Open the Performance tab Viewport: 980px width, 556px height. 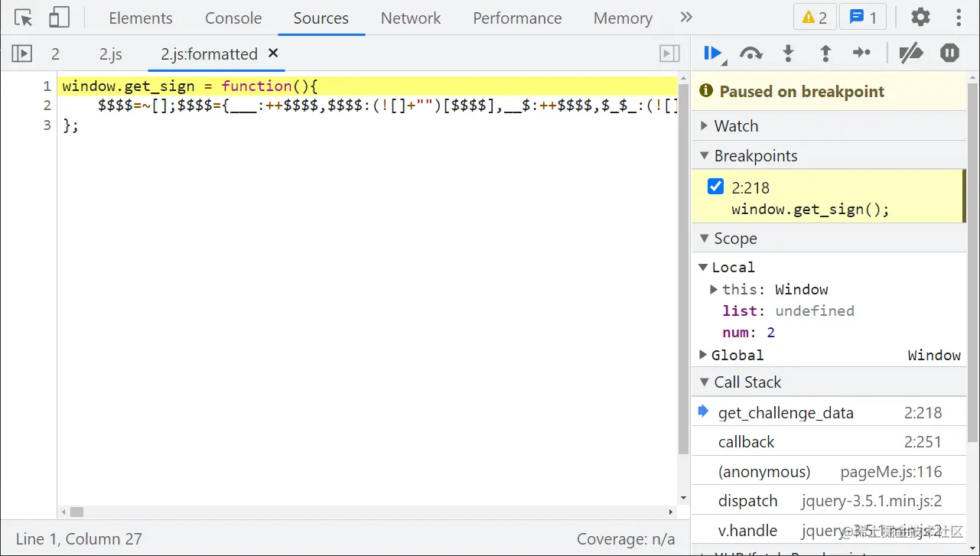(517, 18)
